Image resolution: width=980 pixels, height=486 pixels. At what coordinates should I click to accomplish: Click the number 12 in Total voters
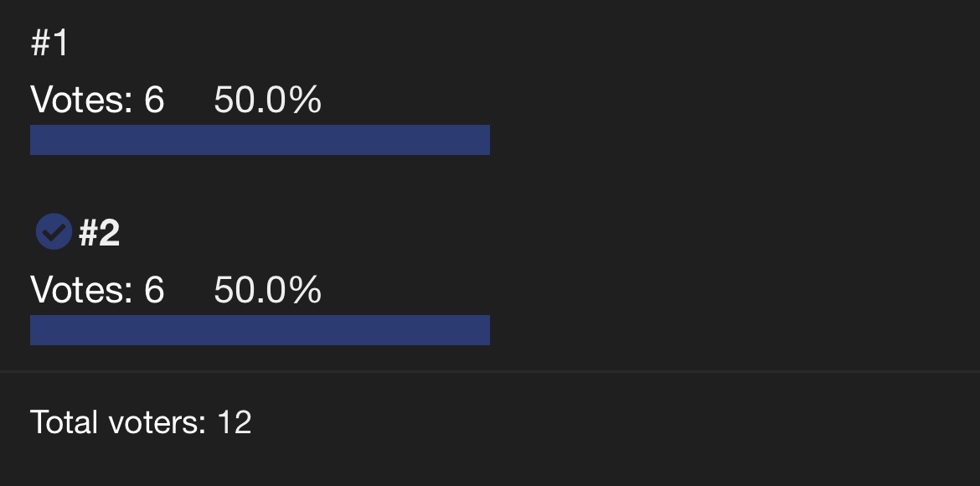coord(235,421)
